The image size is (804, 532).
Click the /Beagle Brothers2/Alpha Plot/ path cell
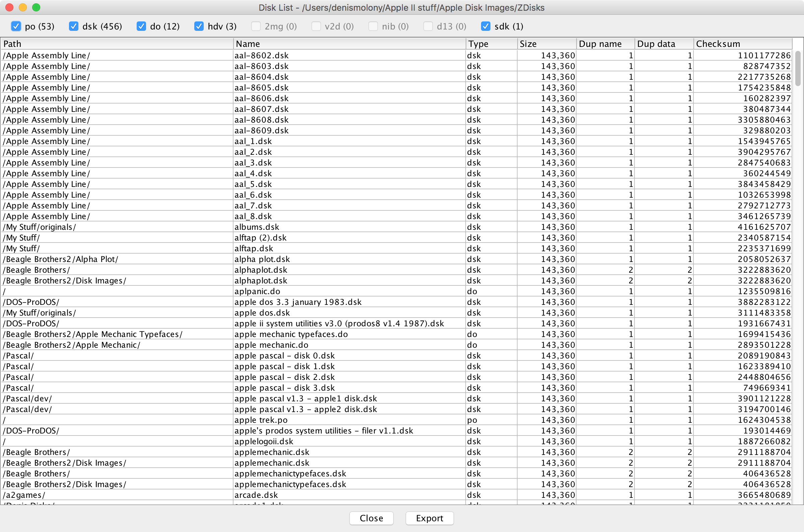point(117,259)
